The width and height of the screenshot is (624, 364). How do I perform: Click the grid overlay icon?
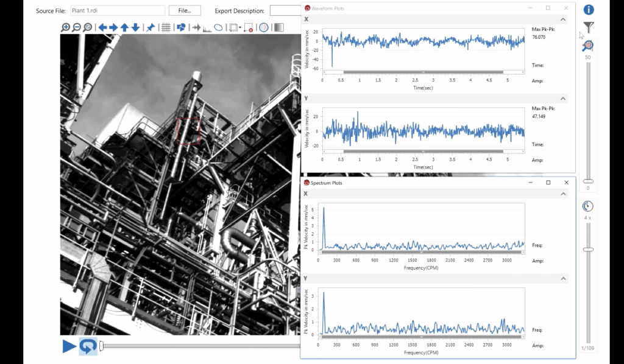[166, 27]
